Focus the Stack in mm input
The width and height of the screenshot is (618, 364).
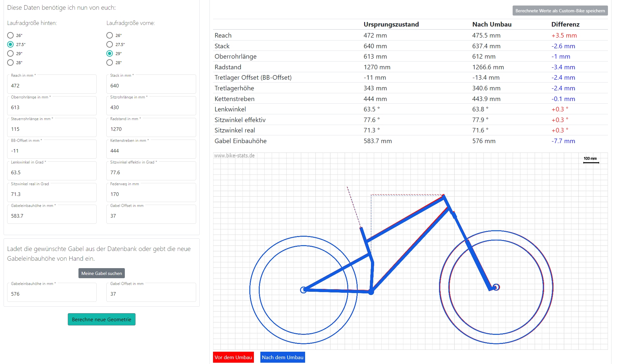[x=151, y=86]
